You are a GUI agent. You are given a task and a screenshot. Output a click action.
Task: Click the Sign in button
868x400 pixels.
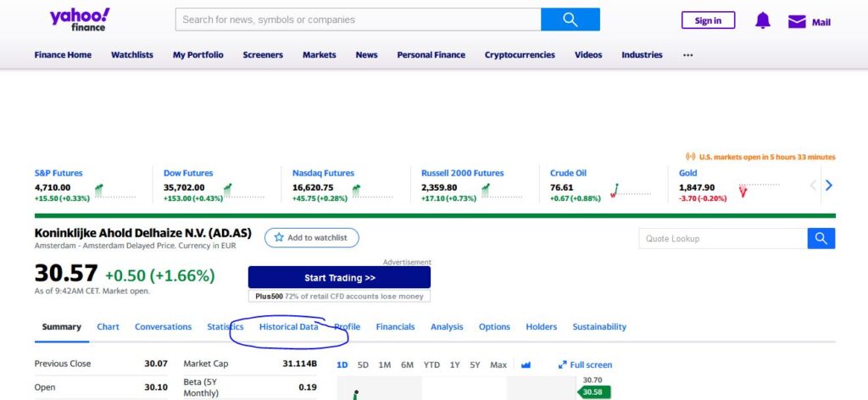click(708, 20)
